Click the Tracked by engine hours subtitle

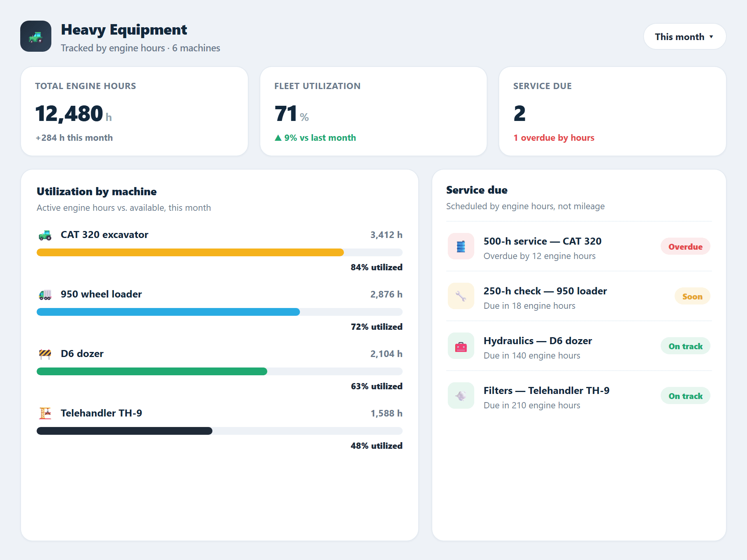click(x=140, y=48)
